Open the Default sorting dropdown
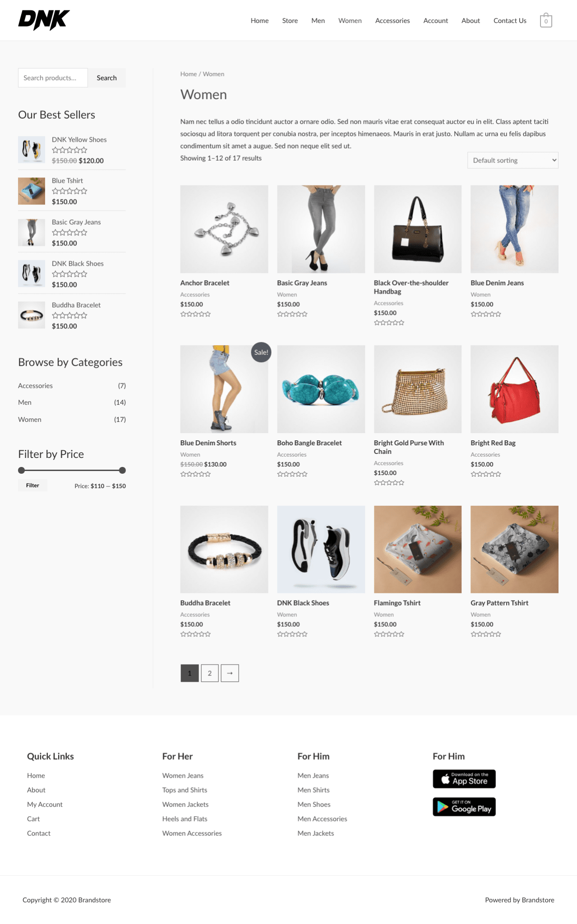Viewport: 577px width, 924px height. (x=512, y=160)
